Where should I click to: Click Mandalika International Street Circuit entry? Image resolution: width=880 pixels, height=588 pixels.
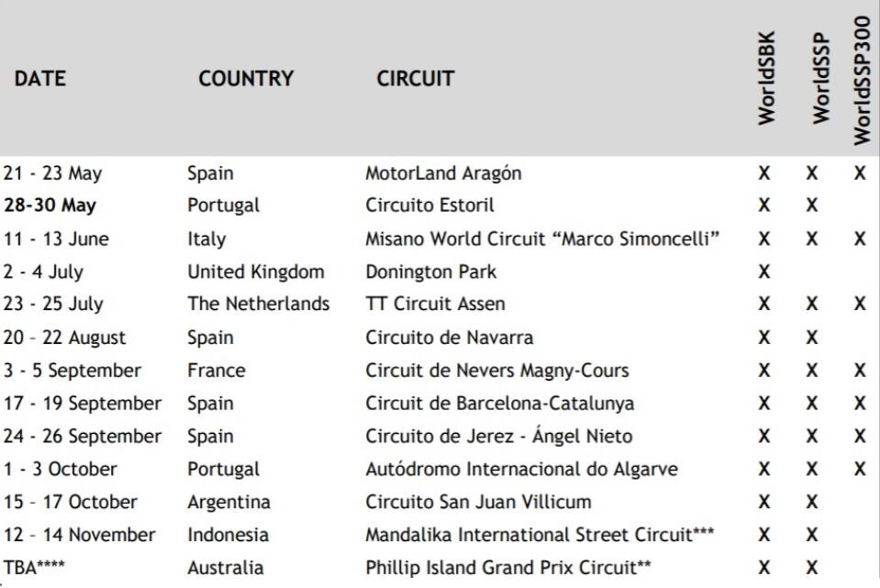coord(540,535)
